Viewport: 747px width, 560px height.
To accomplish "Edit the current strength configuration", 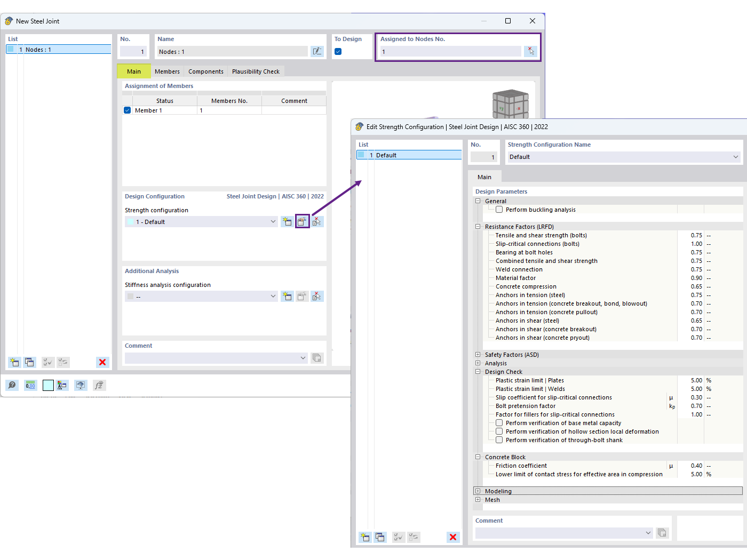I will [x=302, y=221].
